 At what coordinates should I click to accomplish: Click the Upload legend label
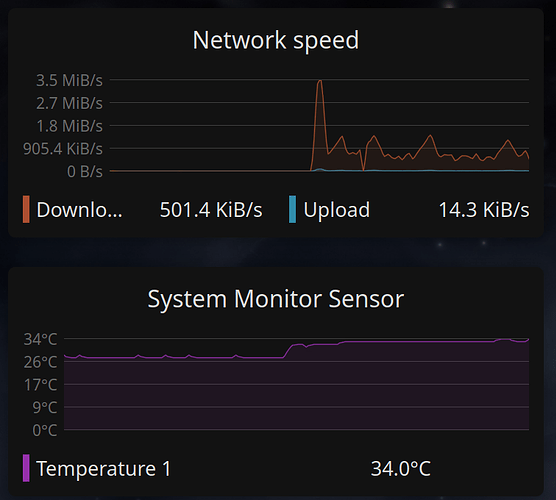[x=337, y=210]
